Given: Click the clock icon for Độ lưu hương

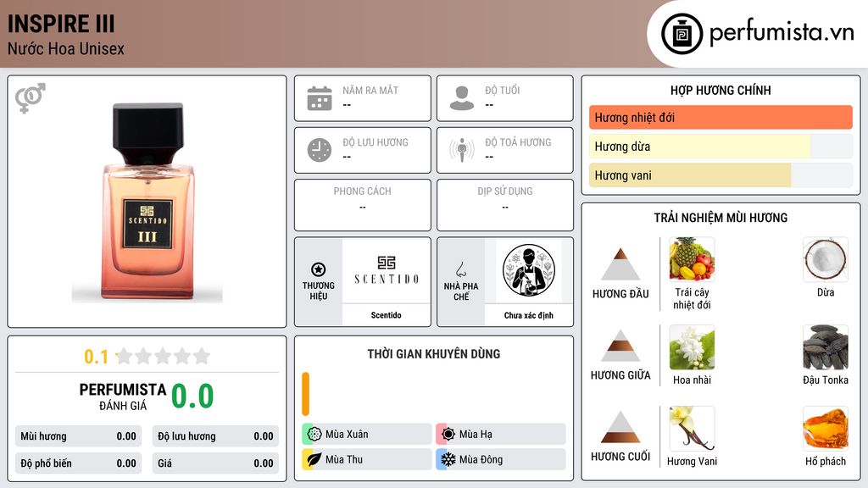Looking at the screenshot, I should [x=320, y=150].
